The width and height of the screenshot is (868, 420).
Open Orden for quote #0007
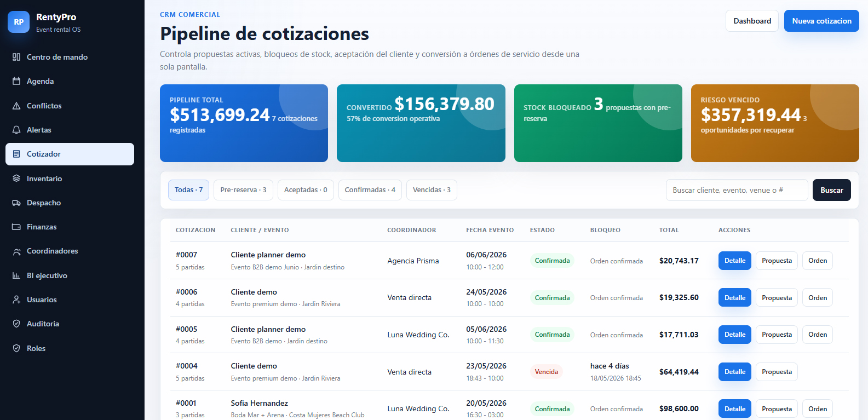[x=818, y=261]
